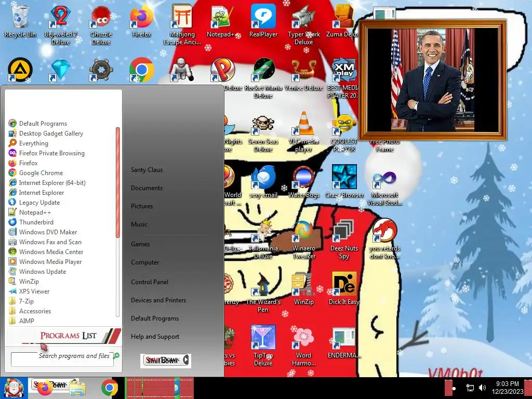Viewport: 532px width, 399px height.
Task: Open Chrome from the taskbar
Action: coord(109,388)
